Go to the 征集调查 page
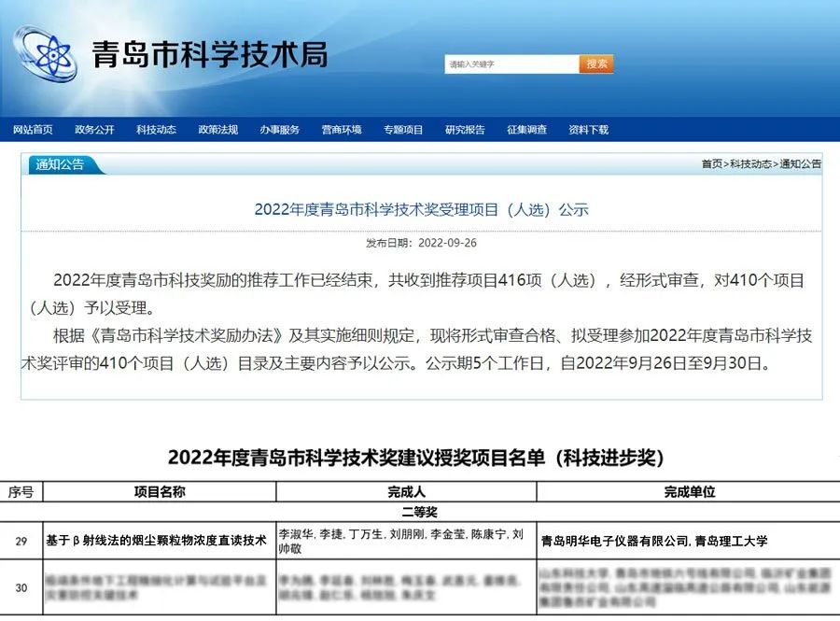840x621 pixels. pos(526,130)
